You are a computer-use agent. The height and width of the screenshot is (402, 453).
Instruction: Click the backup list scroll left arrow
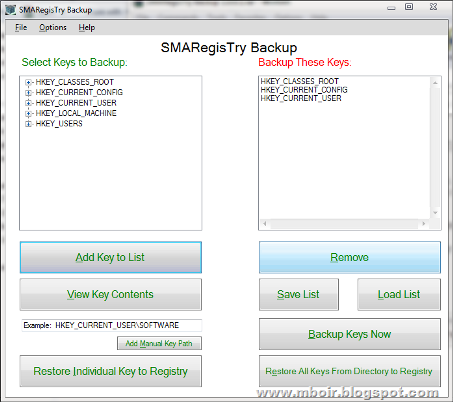265,224
